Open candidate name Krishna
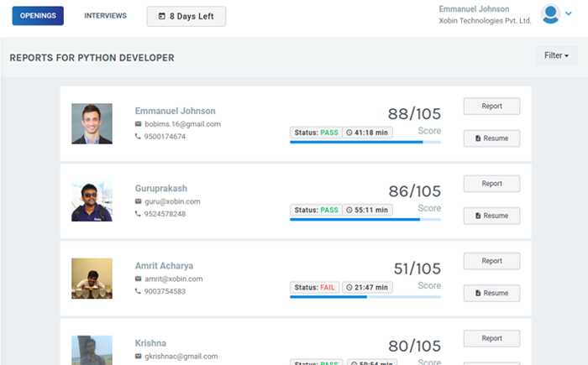 150,343
